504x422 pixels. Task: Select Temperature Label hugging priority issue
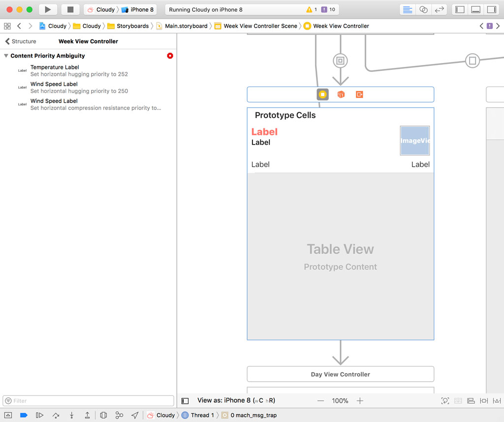pos(79,70)
